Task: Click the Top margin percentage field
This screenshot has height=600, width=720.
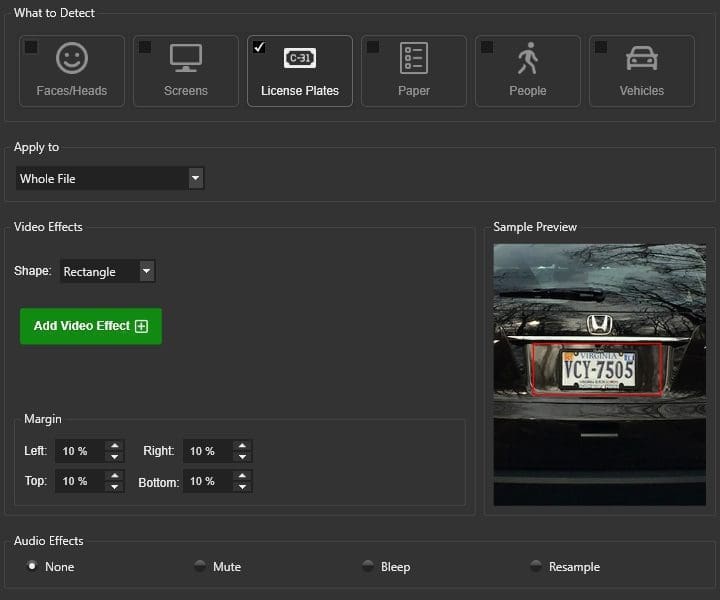Action: click(80, 481)
